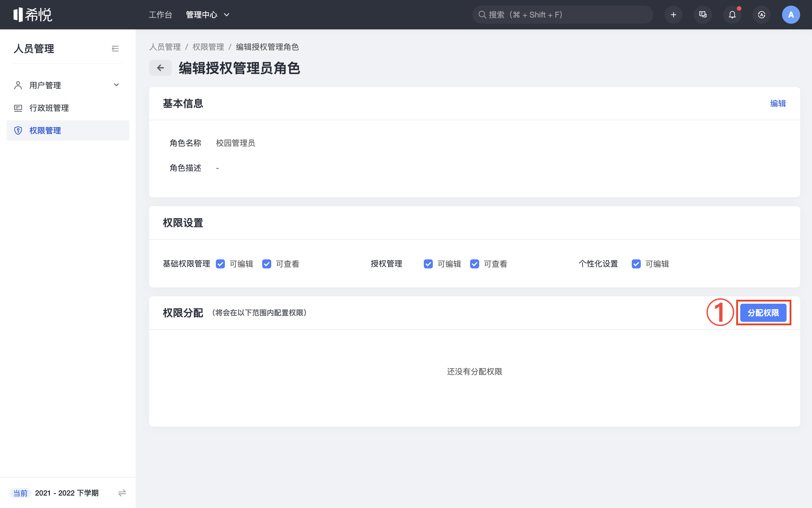Image resolution: width=812 pixels, height=508 pixels.
Task: Expand the 管理中心 dropdown chevron
Action: pos(227,14)
